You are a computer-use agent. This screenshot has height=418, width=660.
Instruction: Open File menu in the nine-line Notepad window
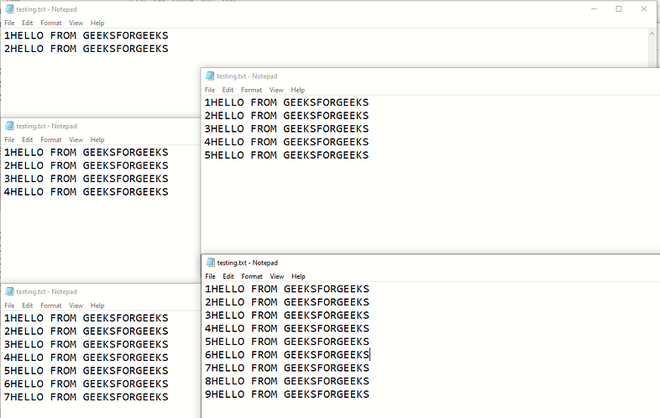(x=210, y=276)
